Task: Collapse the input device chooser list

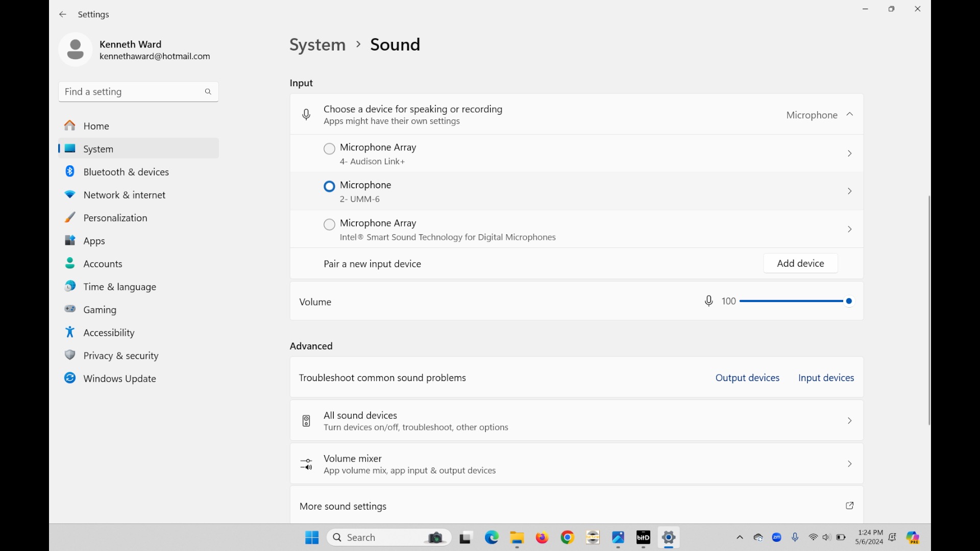Action: click(x=850, y=115)
